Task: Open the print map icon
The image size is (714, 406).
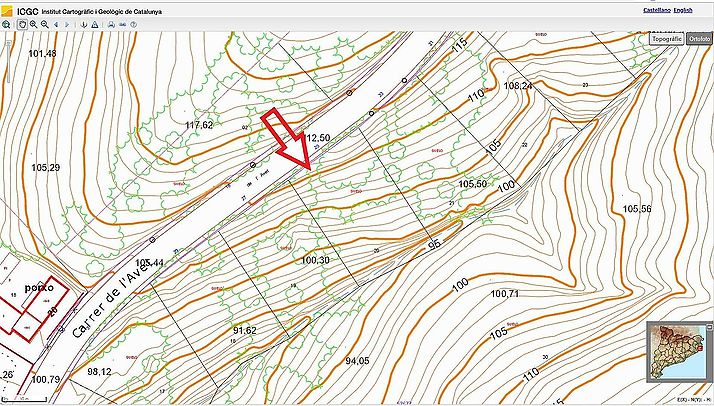Action: pos(111,25)
